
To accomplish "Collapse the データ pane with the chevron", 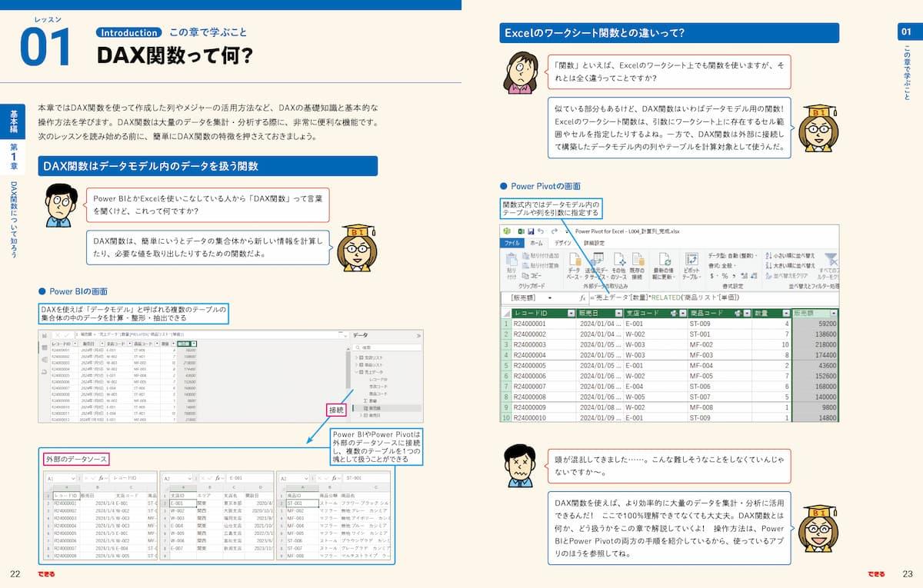I will [x=418, y=336].
